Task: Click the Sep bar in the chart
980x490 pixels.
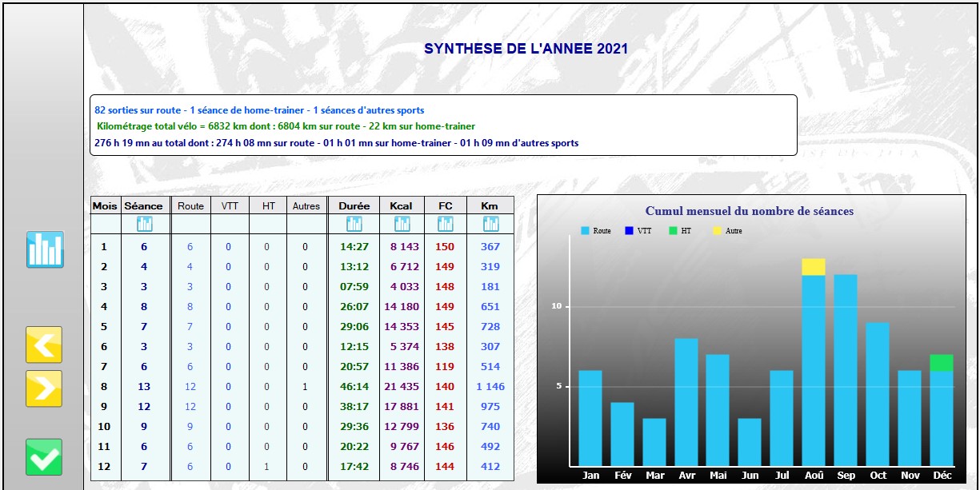Action: [846, 370]
